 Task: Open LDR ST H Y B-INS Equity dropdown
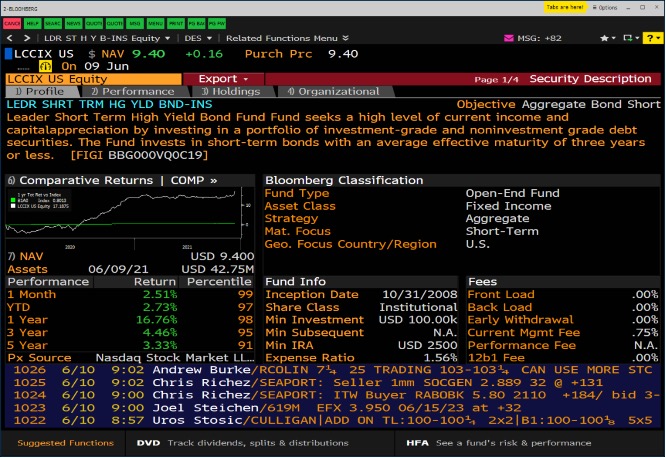tap(107, 38)
